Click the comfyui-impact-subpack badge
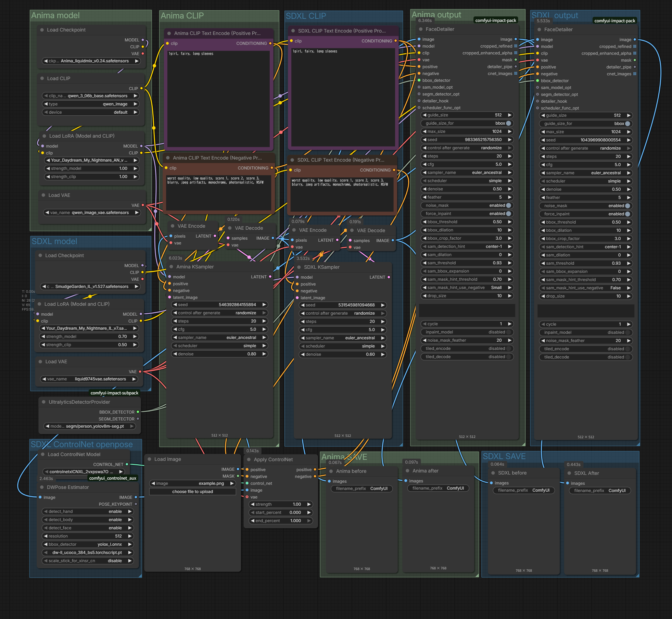The image size is (672, 619). coord(114,393)
